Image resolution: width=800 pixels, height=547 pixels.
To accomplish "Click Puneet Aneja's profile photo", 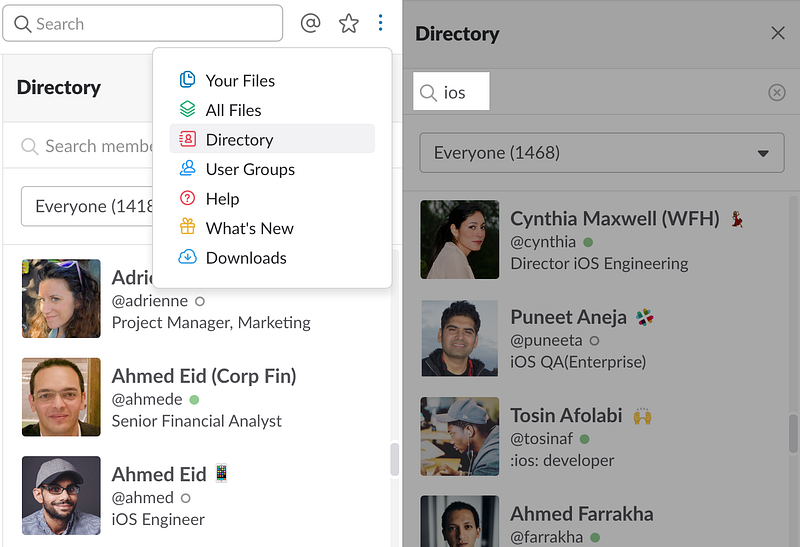I will pyautogui.click(x=460, y=338).
